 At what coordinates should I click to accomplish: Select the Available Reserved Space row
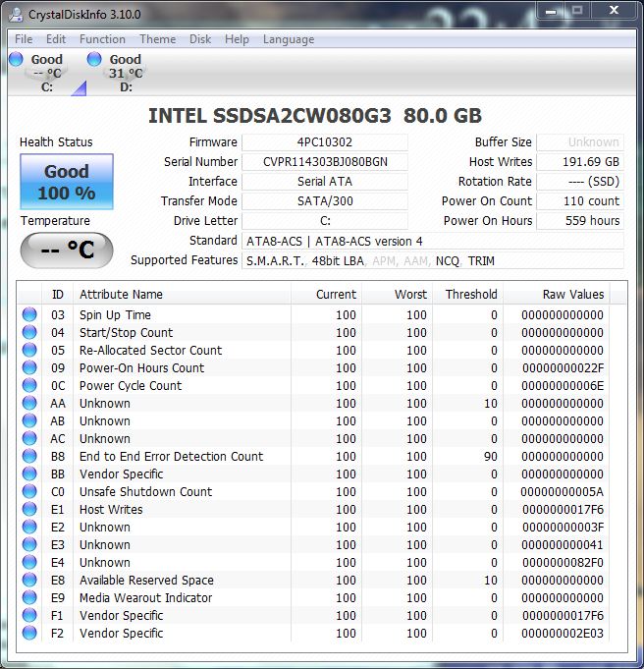click(146, 581)
